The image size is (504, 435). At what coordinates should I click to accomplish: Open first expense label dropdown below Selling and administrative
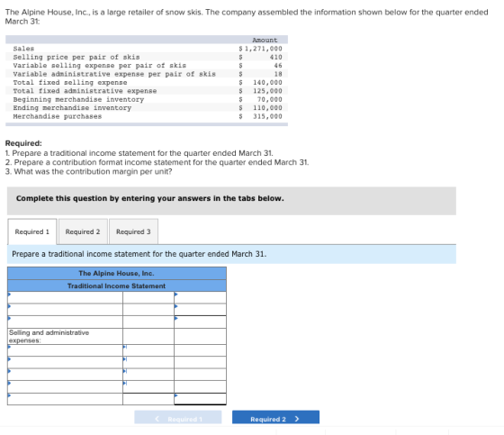[x=65, y=350]
